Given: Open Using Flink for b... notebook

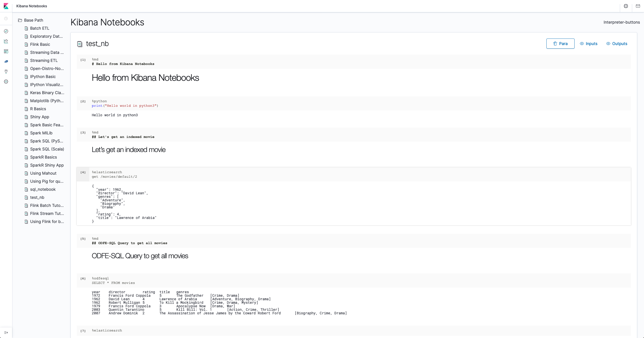Looking at the screenshot, I should [47, 221].
